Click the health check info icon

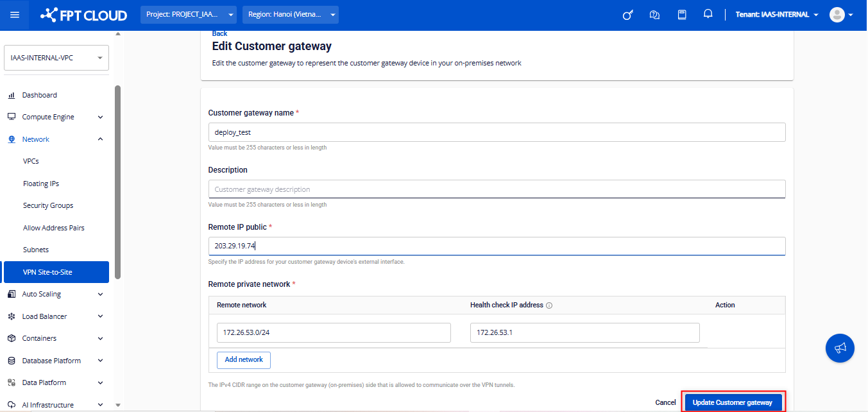click(x=549, y=305)
